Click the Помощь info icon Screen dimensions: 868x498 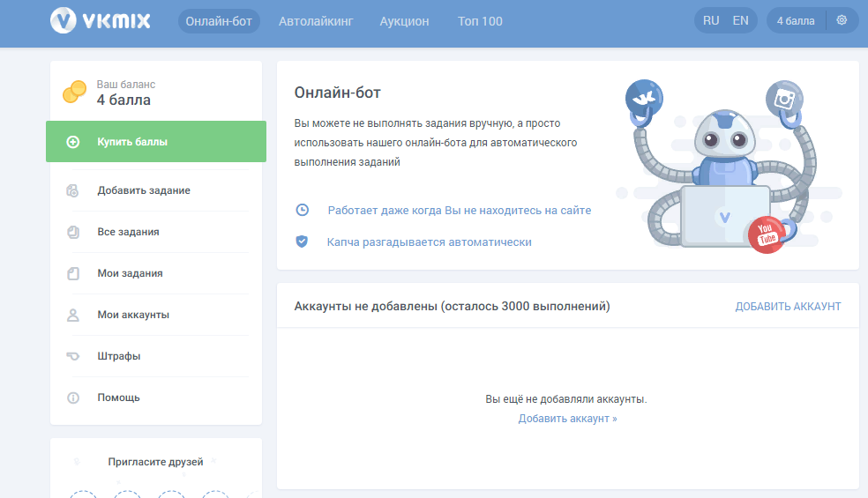pos(73,398)
